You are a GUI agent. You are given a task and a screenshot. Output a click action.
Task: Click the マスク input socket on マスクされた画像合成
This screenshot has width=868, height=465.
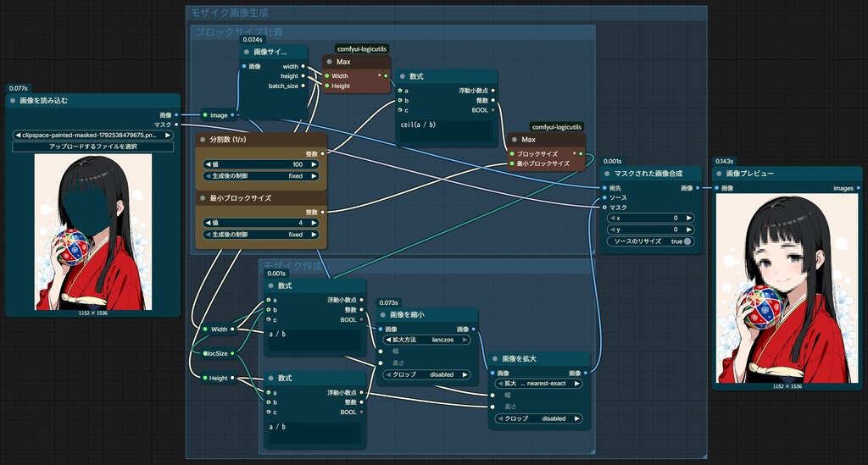pos(604,208)
